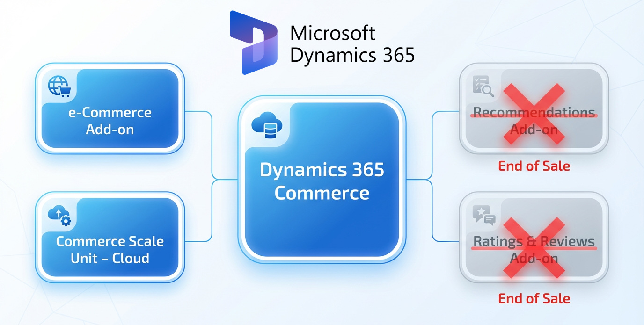Viewport: 644px width, 325px height.
Task: Click the red X over Recommendations Add-on
Action: coord(534,113)
